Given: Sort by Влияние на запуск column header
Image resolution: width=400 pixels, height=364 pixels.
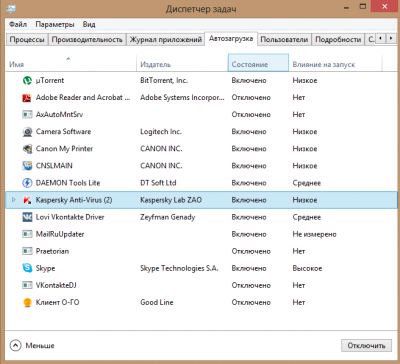Looking at the screenshot, I should (x=335, y=62).
